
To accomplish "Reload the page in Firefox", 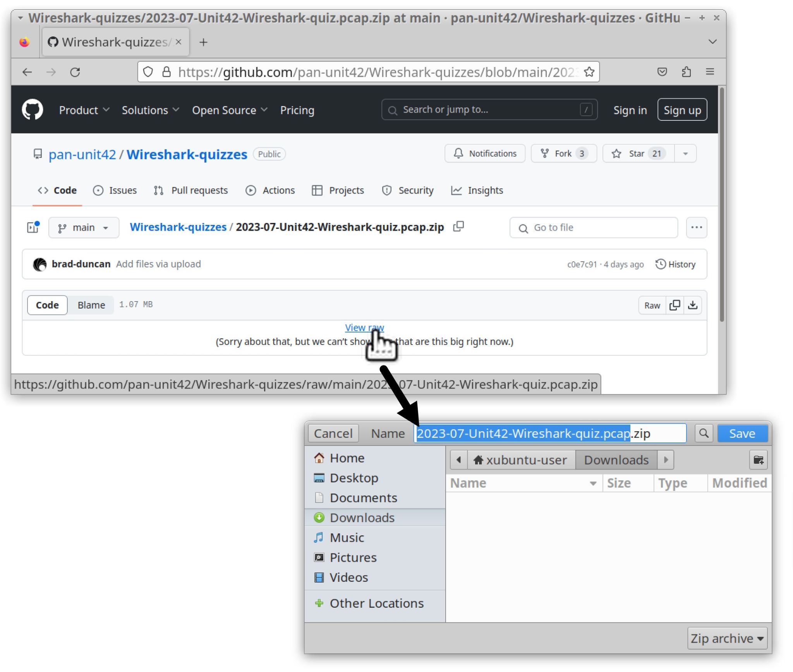I will 75,72.
